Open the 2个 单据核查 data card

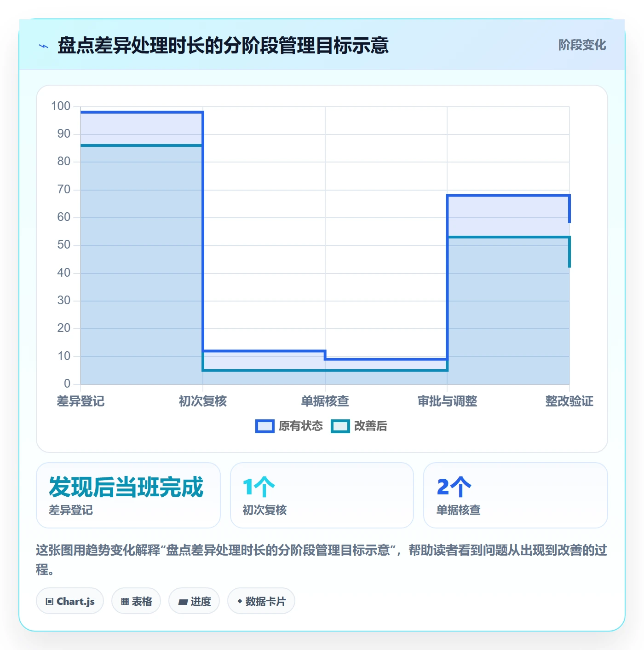(516, 495)
